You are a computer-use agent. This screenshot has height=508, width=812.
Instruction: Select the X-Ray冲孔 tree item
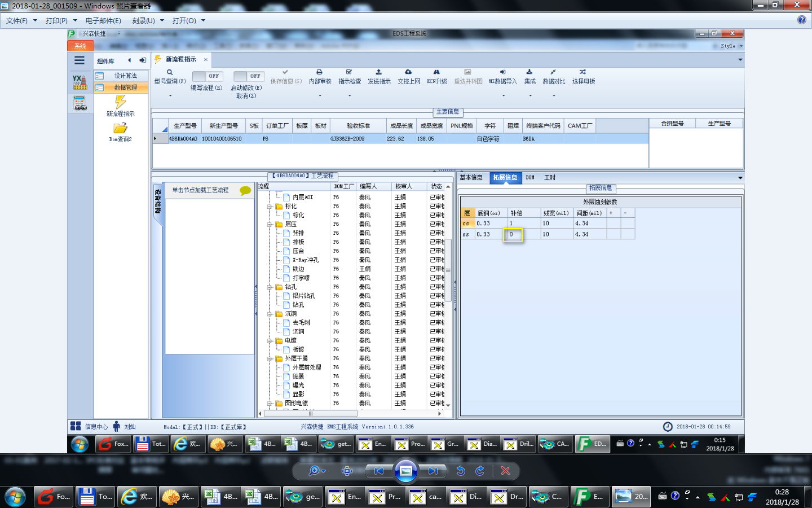[x=305, y=260]
